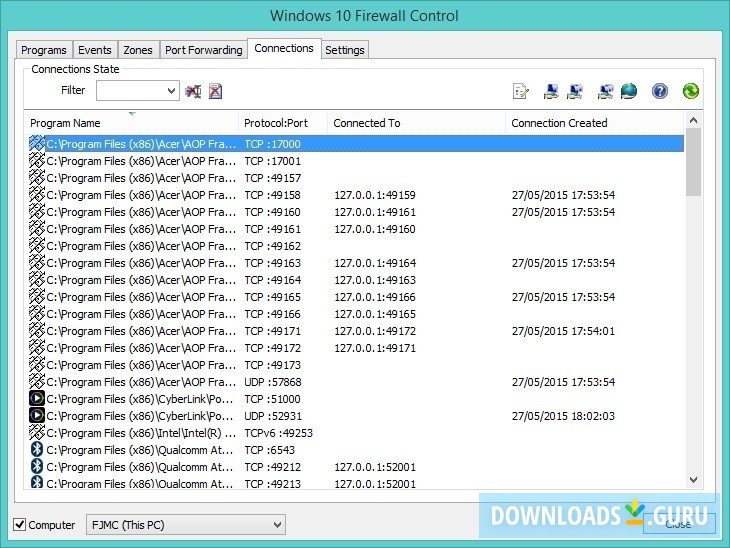This screenshot has height=548, width=730.
Task: Click the program icon in the TCP :49157 row
Action: tap(37, 178)
